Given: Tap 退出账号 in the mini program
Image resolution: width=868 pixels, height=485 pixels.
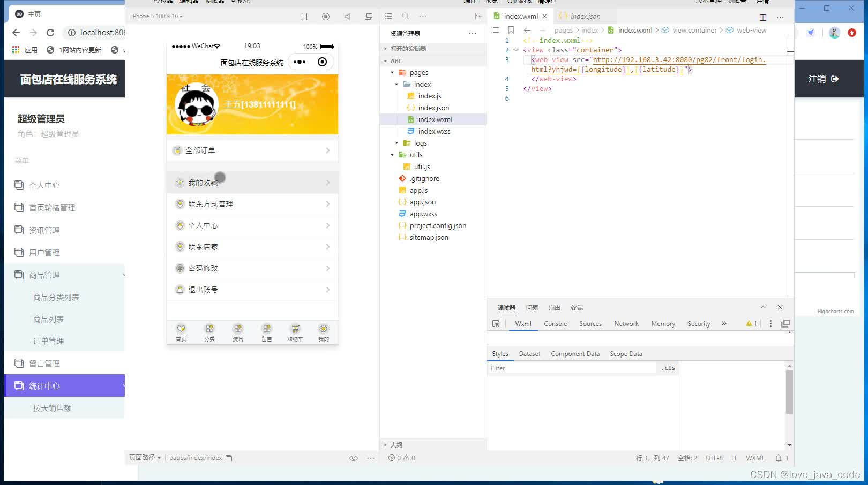Looking at the screenshot, I should [252, 290].
